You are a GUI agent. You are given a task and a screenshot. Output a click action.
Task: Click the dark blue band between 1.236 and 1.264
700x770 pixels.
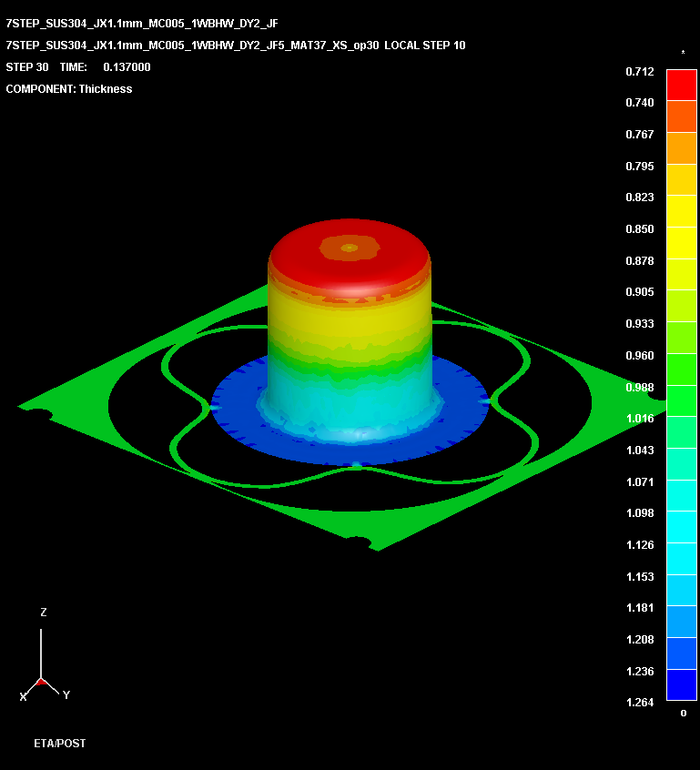(681, 684)
